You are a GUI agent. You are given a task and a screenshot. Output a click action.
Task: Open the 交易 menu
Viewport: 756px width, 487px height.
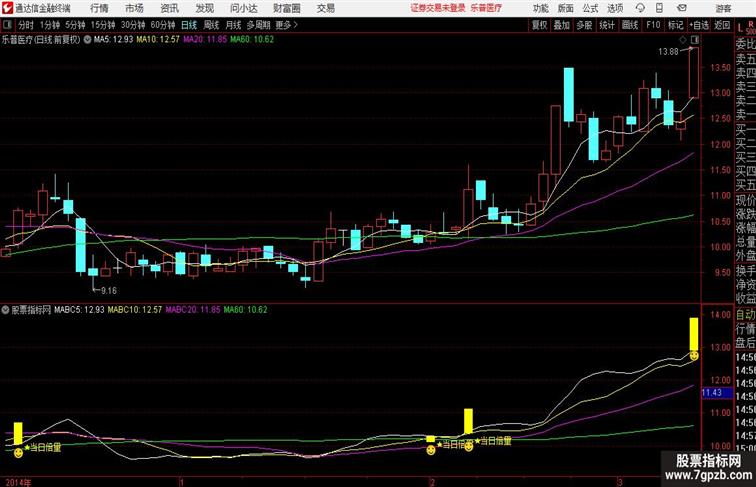click(325, 8)
